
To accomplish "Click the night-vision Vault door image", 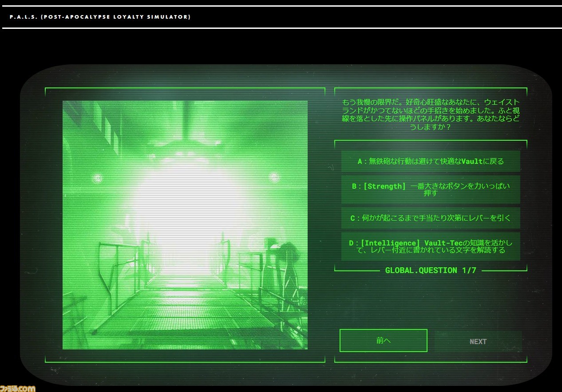I will pos(185,225).
